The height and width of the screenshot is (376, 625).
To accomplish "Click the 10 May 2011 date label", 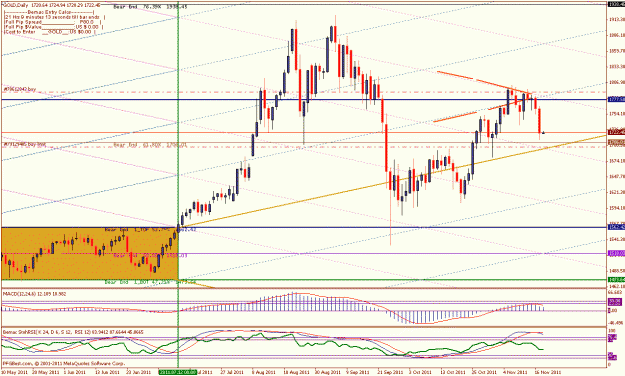I will [13, 372].
